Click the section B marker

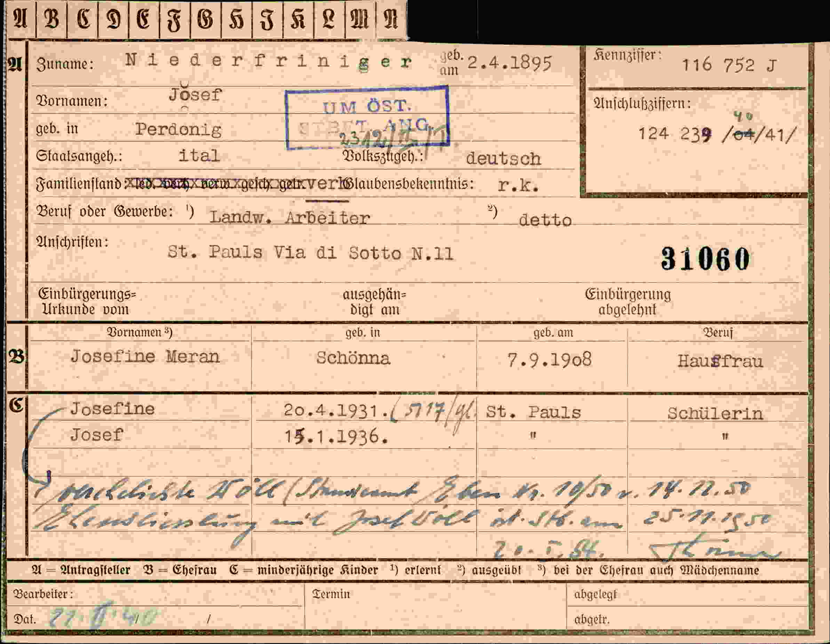click(x=16, y=357)
